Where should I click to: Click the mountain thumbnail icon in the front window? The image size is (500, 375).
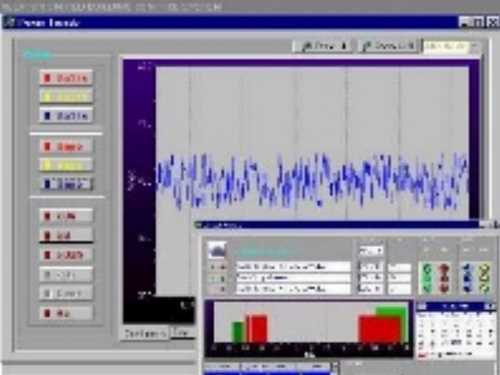tap(217, 250)
